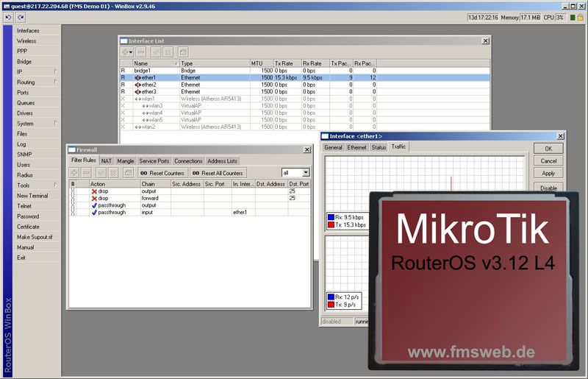Click the ethernet icon beside ether3
This screenshot has height=379, width=588.
coord(137,92)
